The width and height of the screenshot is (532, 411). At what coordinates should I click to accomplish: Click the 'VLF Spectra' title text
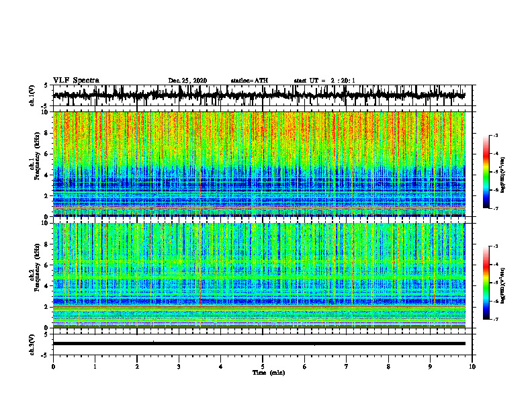tap(76, 81)
